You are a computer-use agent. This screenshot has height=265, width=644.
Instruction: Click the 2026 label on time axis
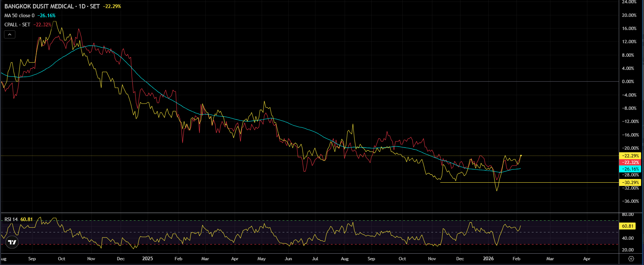(488, 258)
